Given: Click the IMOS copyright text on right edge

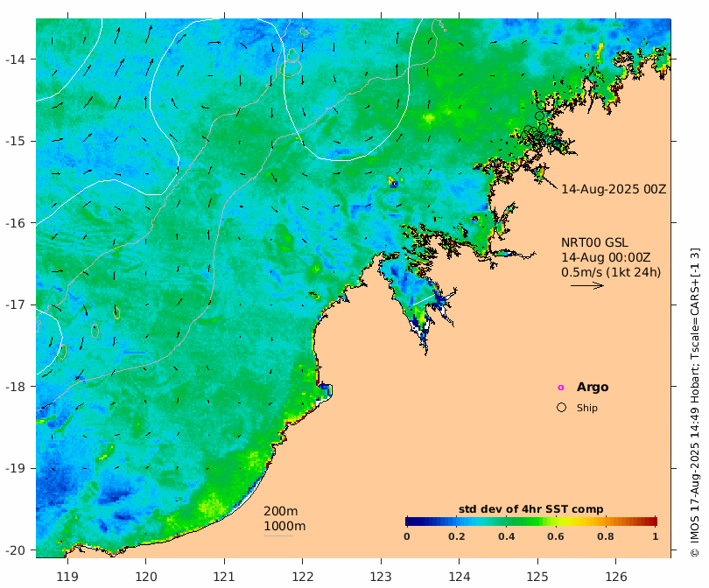Looking at the screenshot, I should [695, 402].
